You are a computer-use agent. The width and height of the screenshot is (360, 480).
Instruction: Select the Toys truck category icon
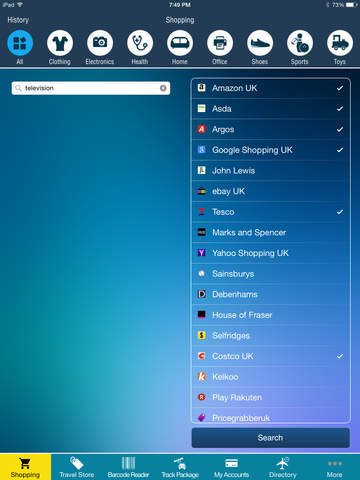tap(340, 43)
